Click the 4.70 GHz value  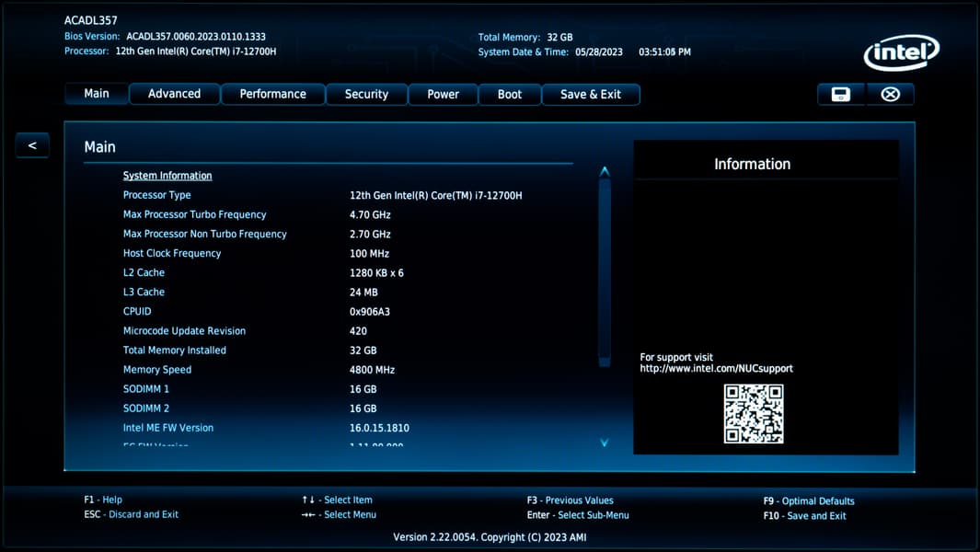click(x=370, y=215)
